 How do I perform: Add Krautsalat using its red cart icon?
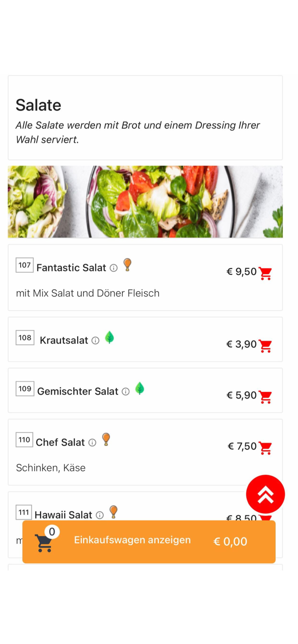(266, 346)
